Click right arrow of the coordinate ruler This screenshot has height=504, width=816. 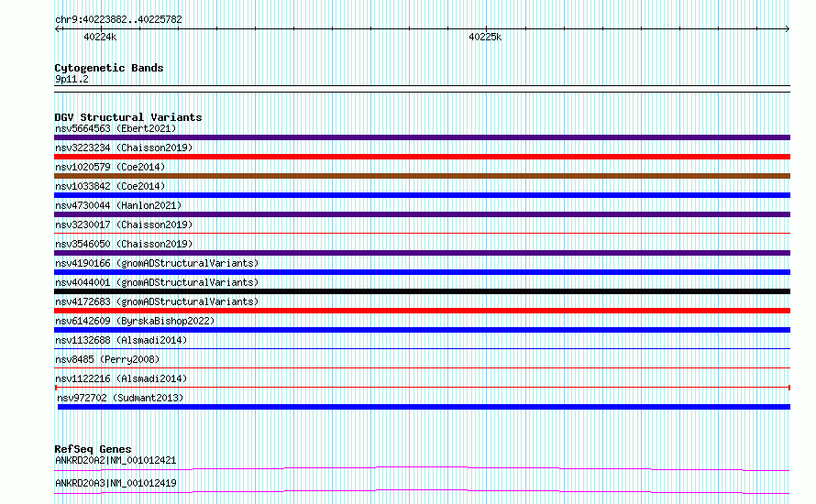[787, 29]
